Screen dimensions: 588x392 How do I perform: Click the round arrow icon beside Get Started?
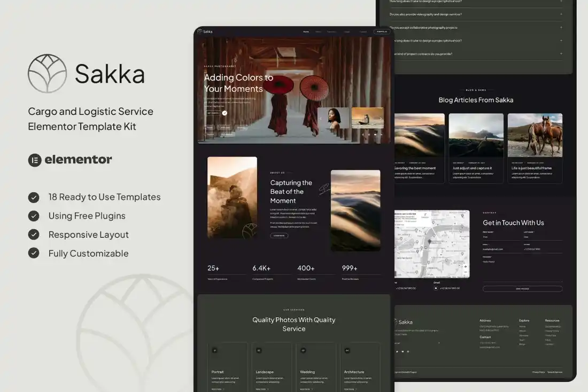pyautogui.click(x=225, y=113)
